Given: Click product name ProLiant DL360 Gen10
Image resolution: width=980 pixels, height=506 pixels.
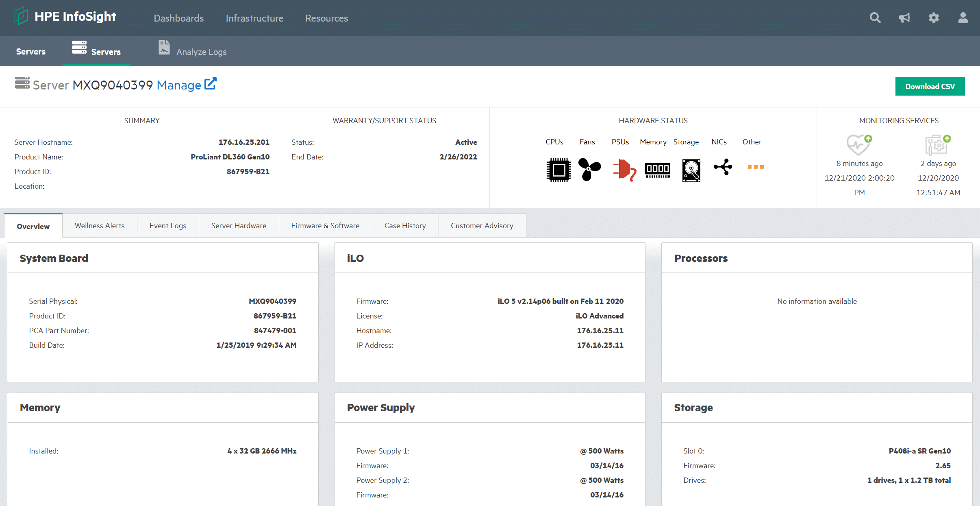Looking at the screenshot, I should (x=230, y=157).
